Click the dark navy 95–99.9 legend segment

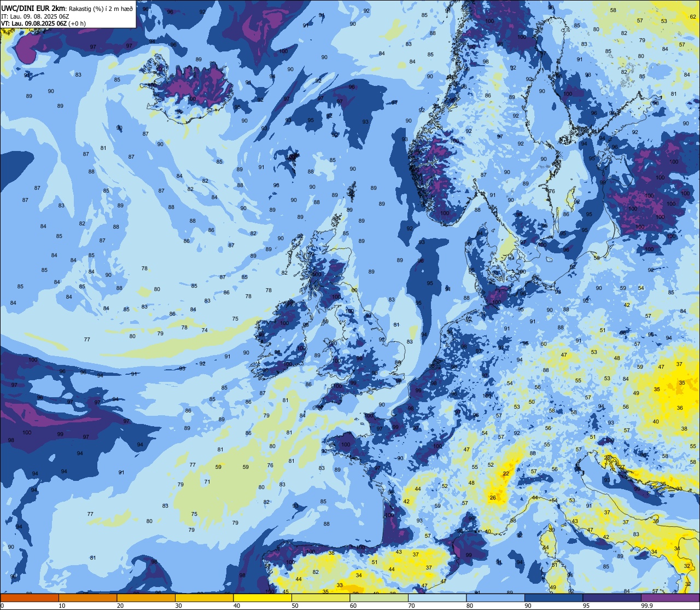coord(612,597)
